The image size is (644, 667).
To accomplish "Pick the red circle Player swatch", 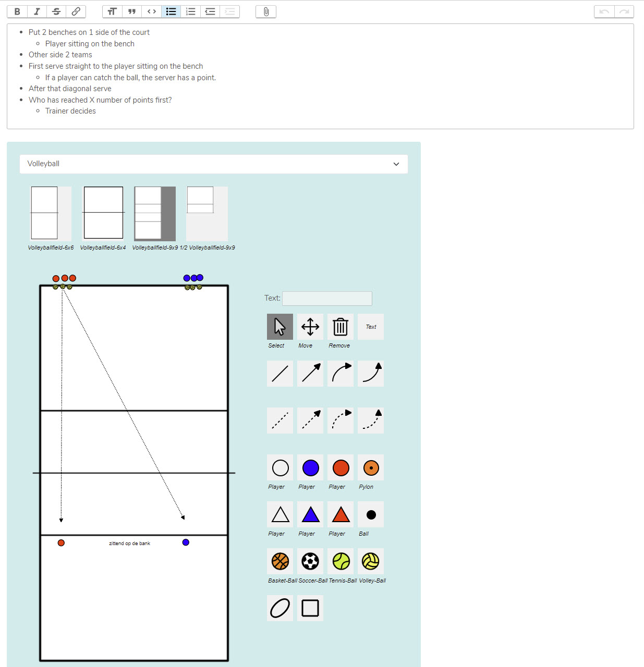I will click(341, 467).
